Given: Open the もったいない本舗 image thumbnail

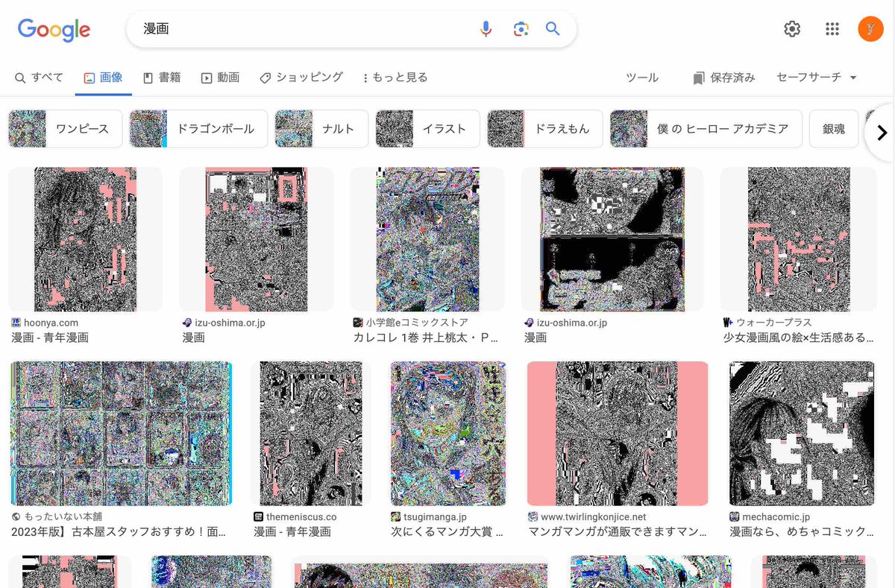Looking at the screenshot, I should [122, 434].
